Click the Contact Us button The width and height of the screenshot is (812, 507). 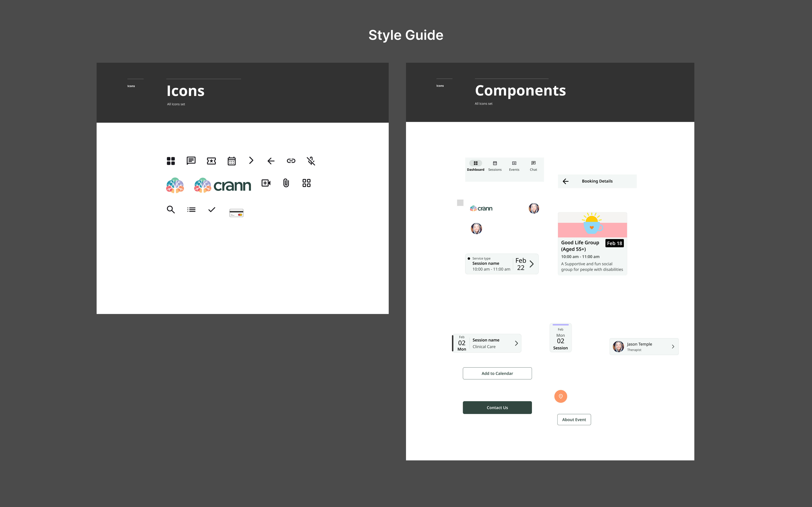[497, 407]
